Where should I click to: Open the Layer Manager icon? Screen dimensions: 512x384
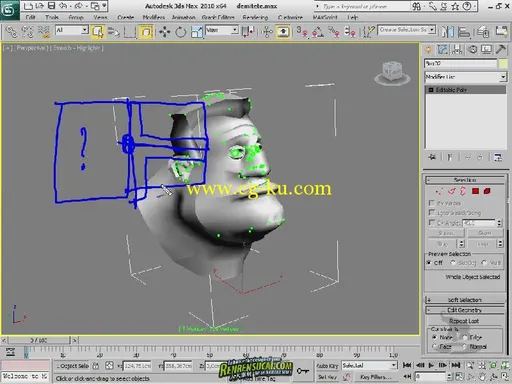(483, 32)
